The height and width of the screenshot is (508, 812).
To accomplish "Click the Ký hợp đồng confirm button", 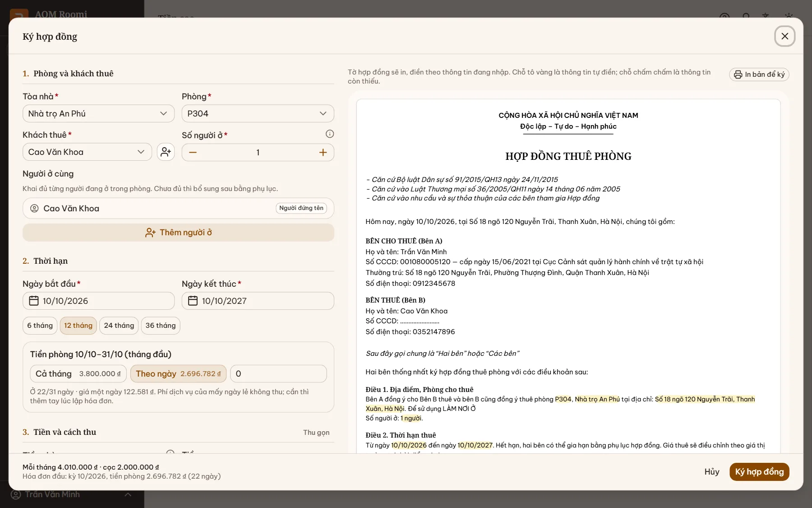I will click(x=759, y=472).
